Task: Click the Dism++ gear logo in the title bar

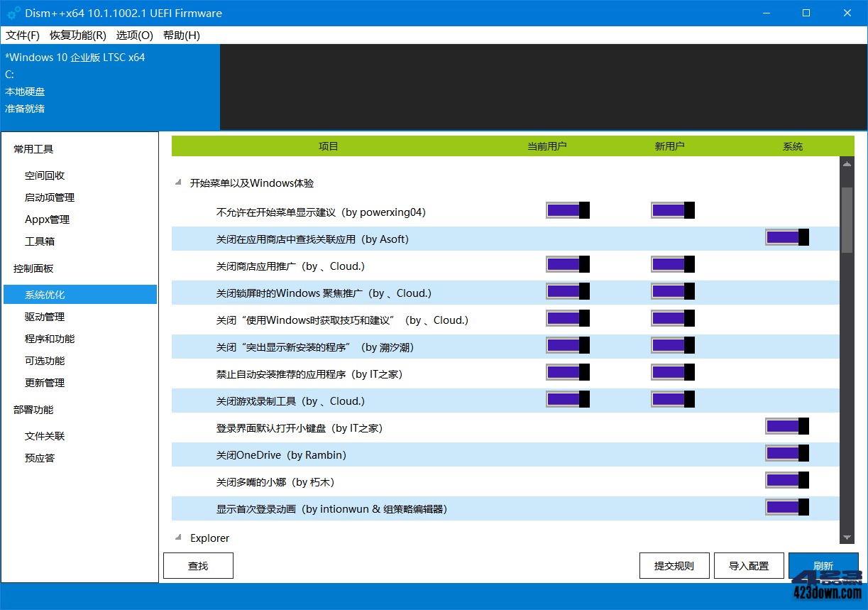Action: [x=11, y=13]
